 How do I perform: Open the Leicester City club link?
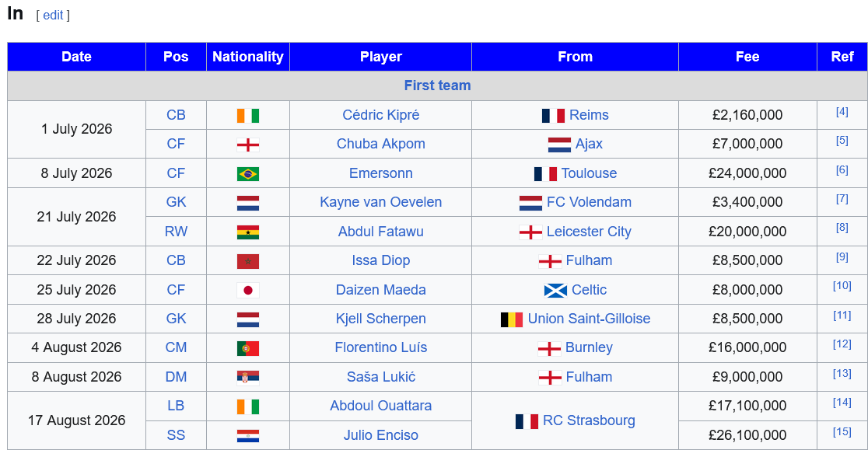coord(589,232)
